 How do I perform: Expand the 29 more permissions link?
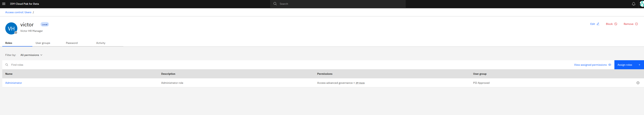tap(360, 83)
